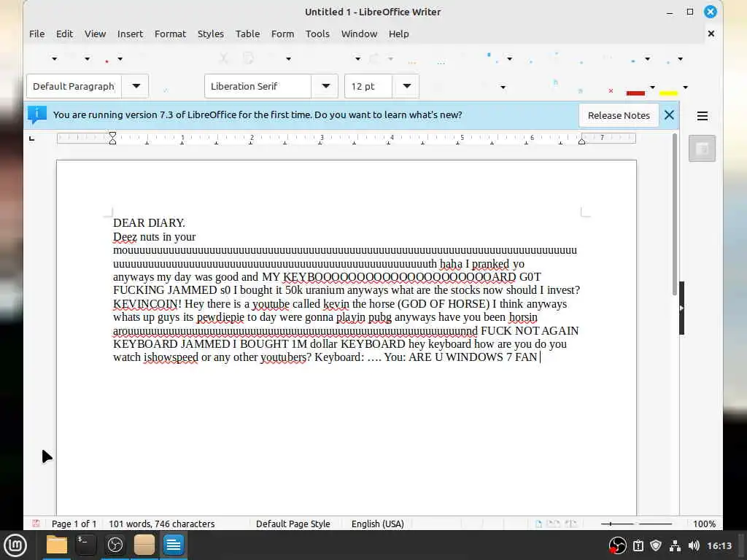Click the Save icon with the red dot

[107, 59]
